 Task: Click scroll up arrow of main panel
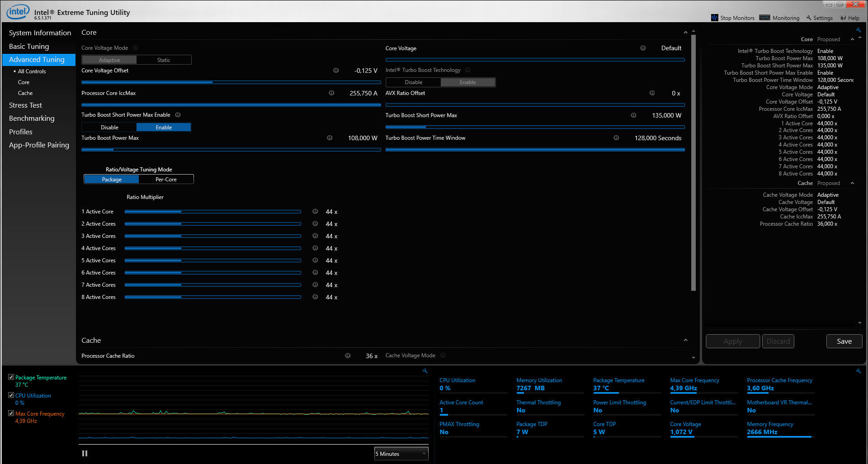693,32
